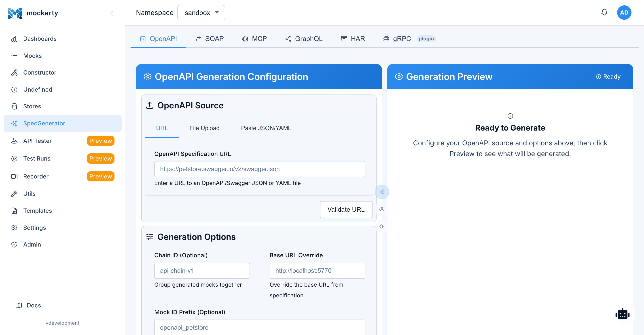Open the AD user avatar menu

(624, 13)
